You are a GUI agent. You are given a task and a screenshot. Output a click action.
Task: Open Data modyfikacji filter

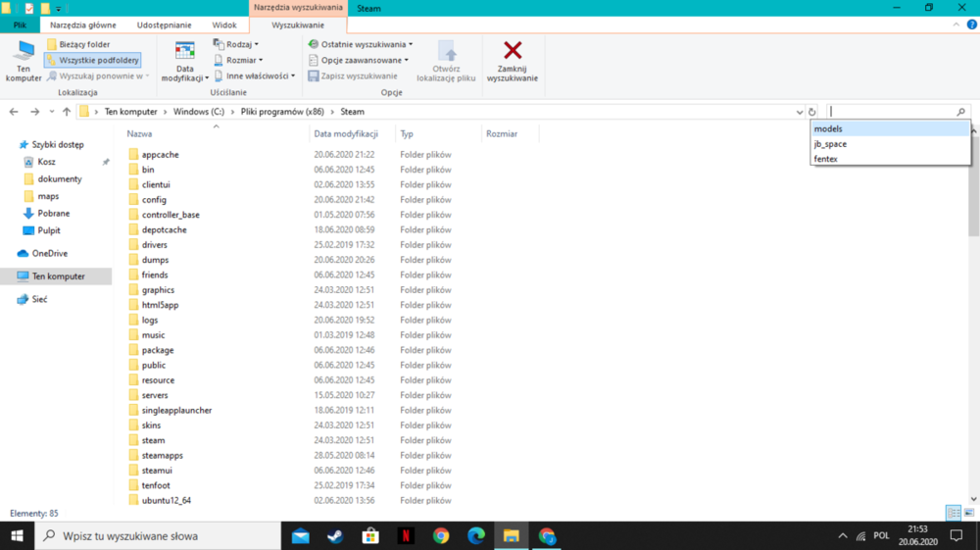185,61
